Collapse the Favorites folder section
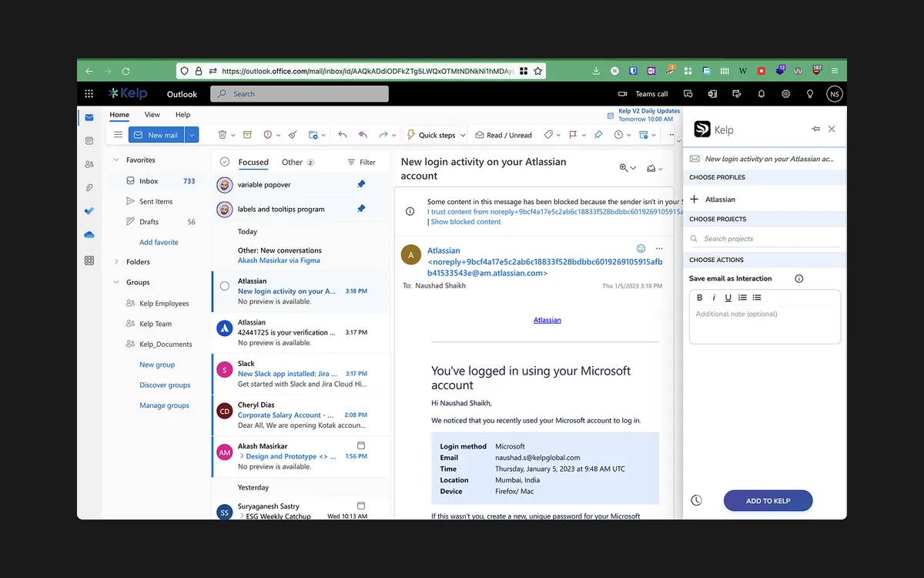924x578 pixels. click(x=116, y=160)
